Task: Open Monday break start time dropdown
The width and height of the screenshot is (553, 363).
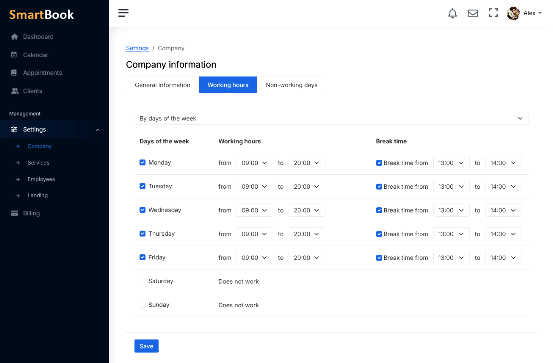Action: coord(451,163)
